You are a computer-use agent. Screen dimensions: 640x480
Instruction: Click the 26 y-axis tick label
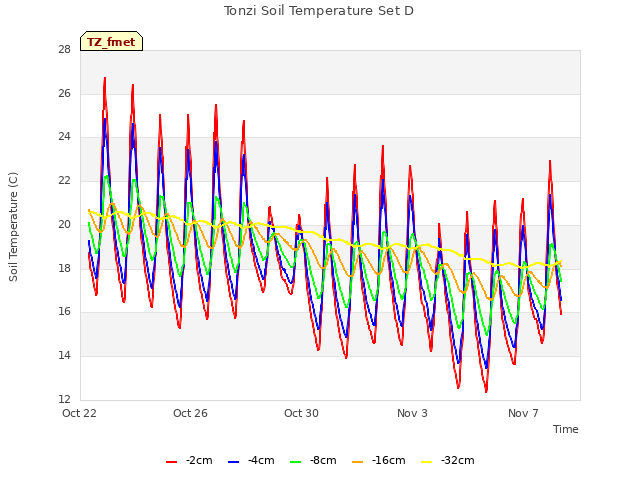pos(64,93)
